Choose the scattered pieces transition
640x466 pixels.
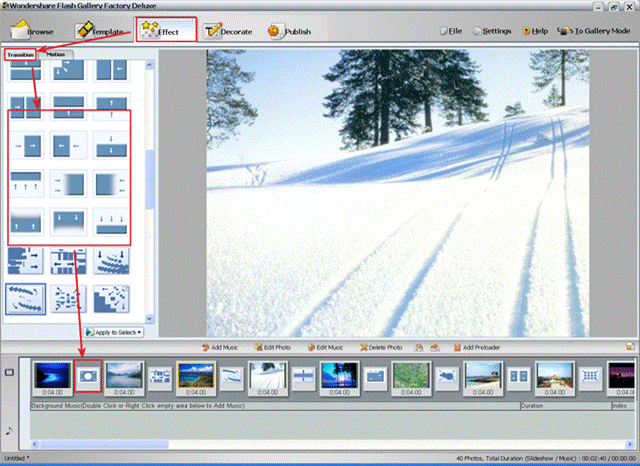point(68,299)
